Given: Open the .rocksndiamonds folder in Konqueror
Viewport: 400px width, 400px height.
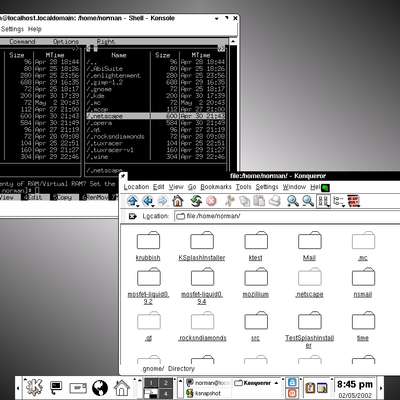Looking at the screenshot, I should coord(202,326).
